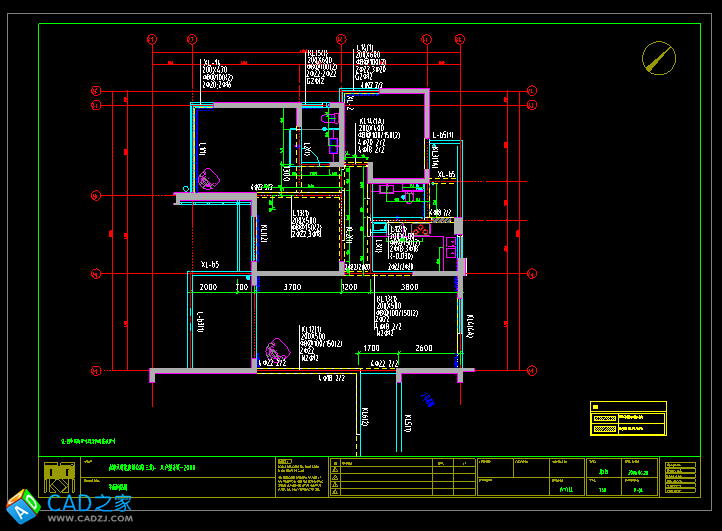Select the 3700 dimension text
This screenshot has height=531, width=722.
click(x=291, y=287)
